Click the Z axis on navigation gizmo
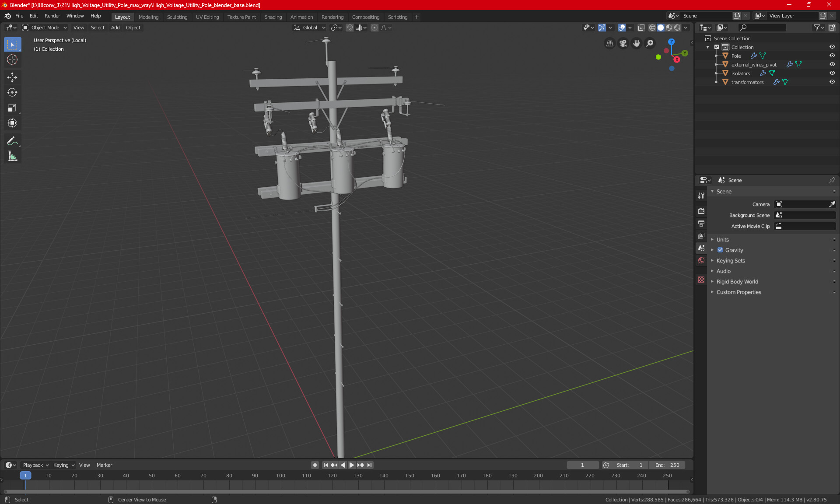 pos(671,42)
